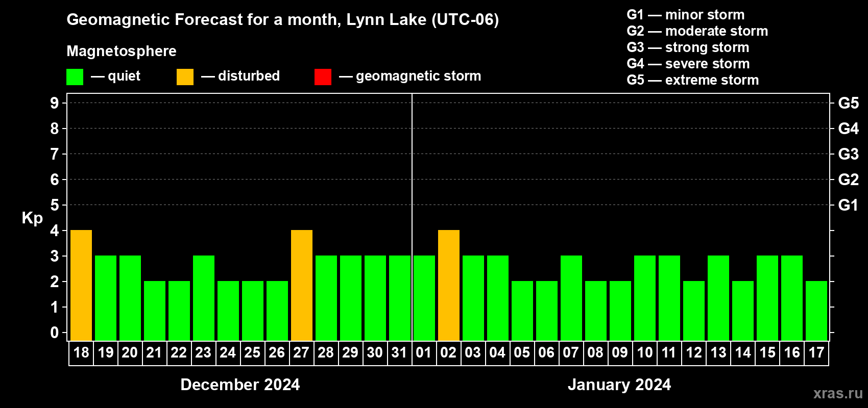Click date label 10 on the axis
Screen dimensions: 868x408
tap(645, 353)
